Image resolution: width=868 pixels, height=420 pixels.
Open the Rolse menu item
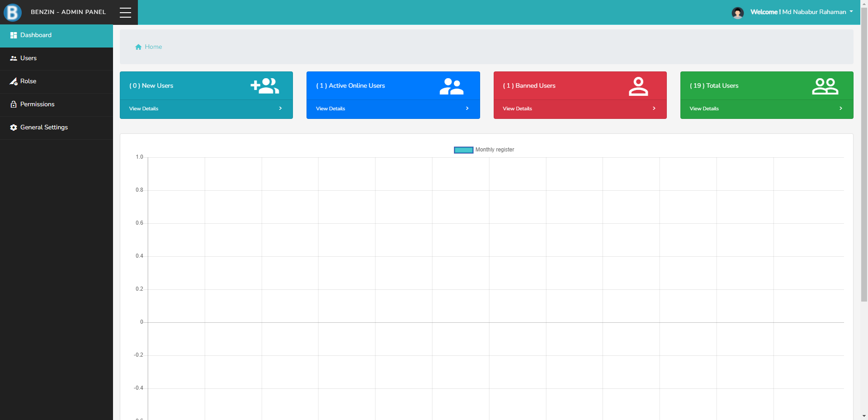(57, 81)
